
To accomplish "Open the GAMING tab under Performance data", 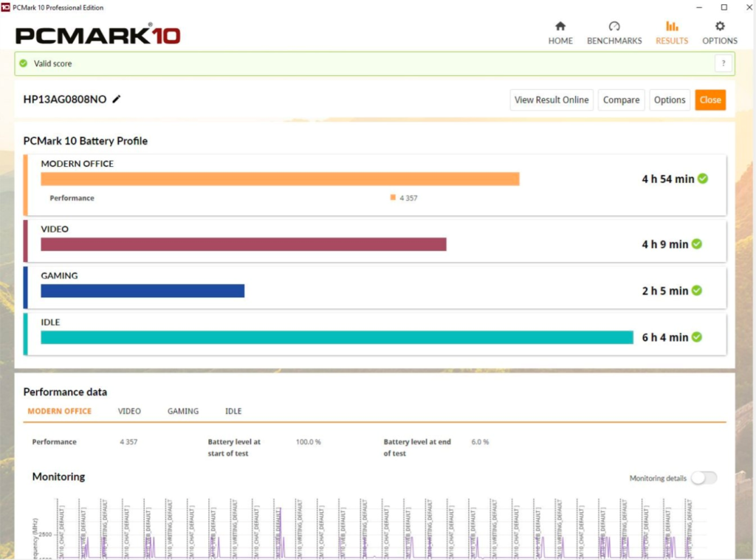I will pos(183,411).
